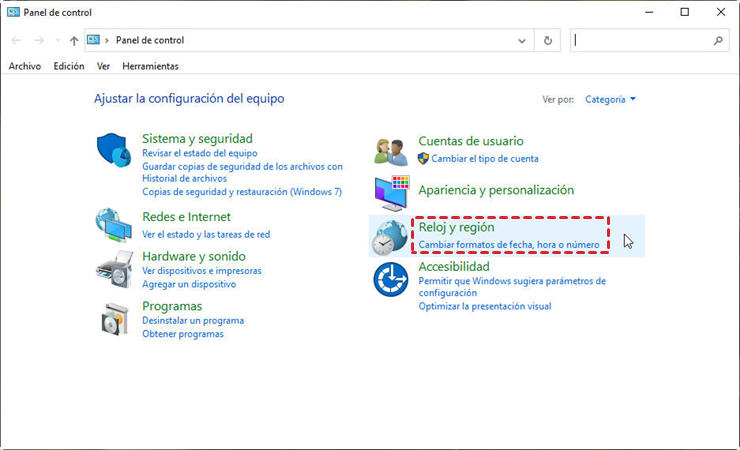
Task: Open the Categoría view-by dropdown
Action: tap(610, 100)
